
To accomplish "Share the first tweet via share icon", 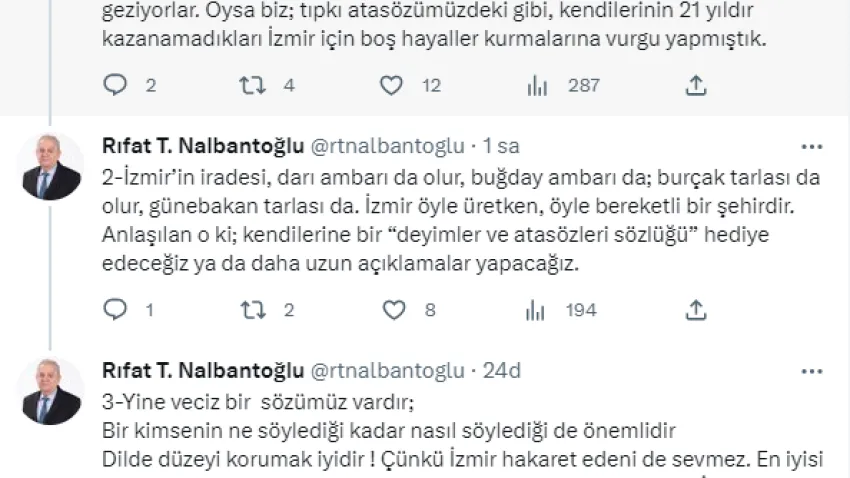I will [695, 86].
